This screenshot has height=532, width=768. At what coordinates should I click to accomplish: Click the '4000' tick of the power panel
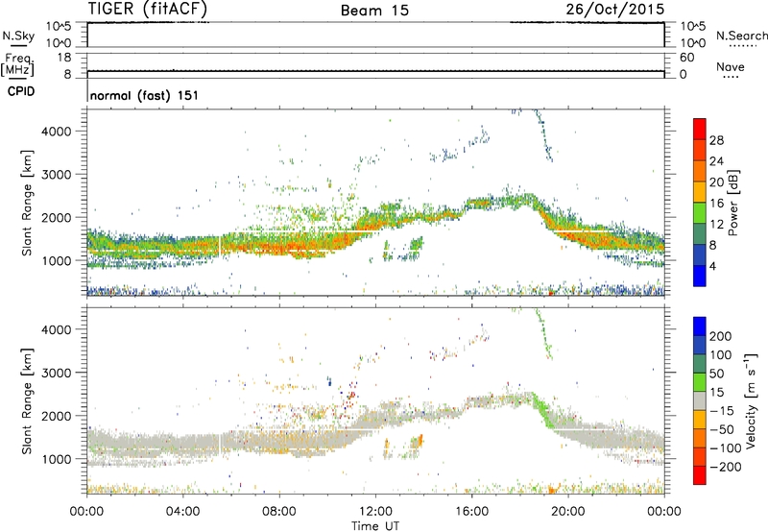click(x=57, y=132)
